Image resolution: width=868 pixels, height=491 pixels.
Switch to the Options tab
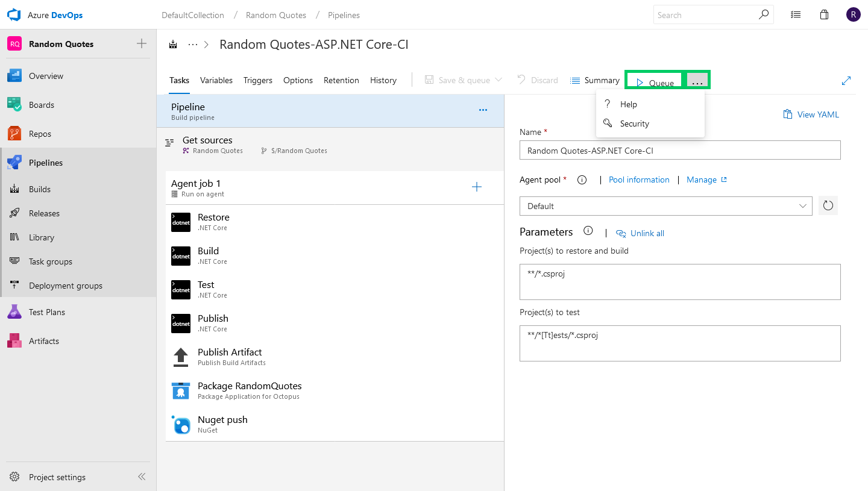pos(298,80)
